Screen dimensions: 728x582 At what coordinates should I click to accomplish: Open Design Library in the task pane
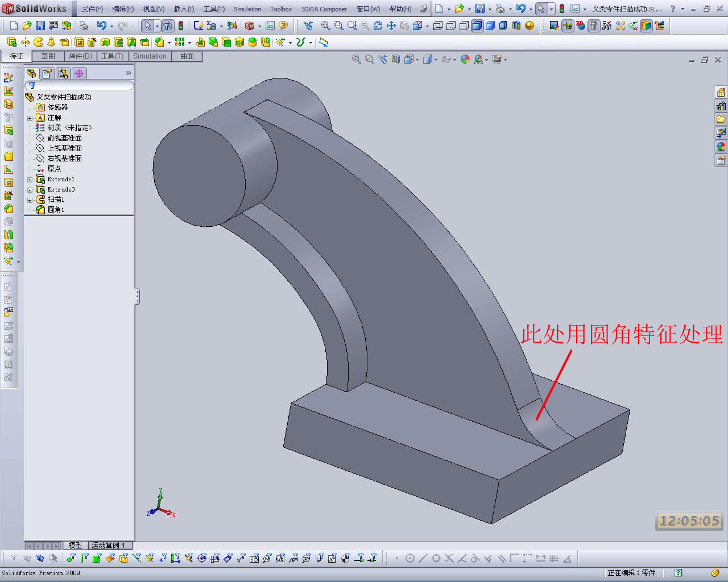[x=721, y=106]
